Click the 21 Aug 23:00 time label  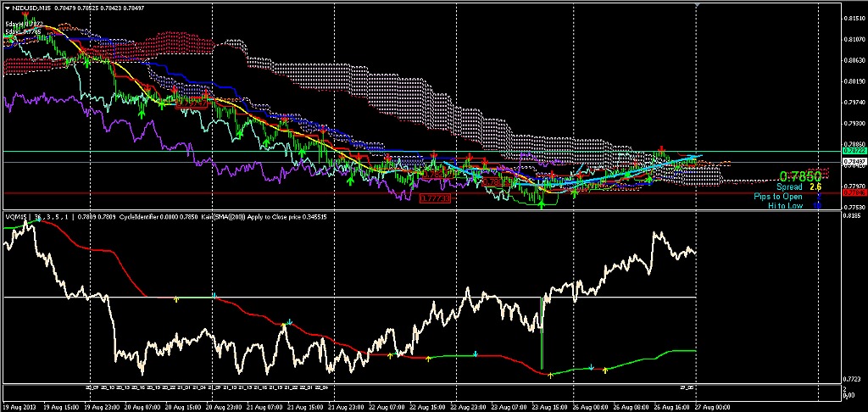point(346,406)
